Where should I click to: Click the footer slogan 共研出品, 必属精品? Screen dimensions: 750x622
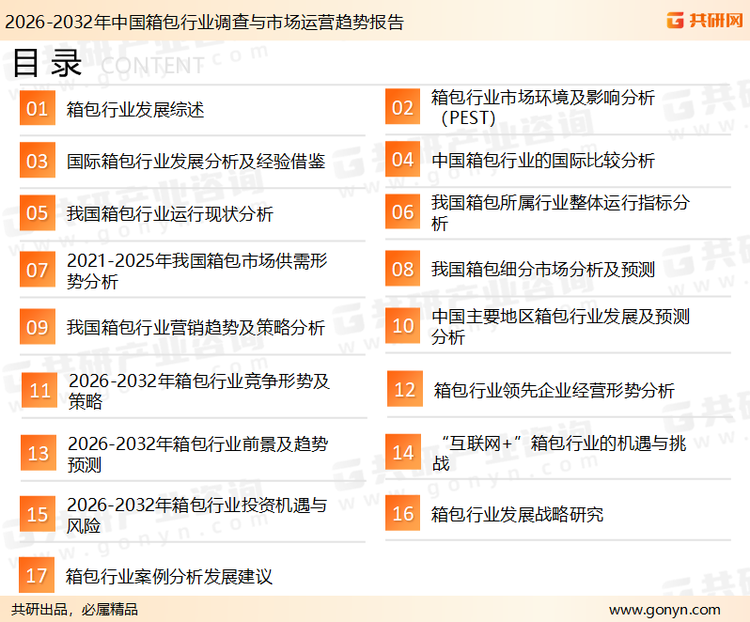[75, 610]
